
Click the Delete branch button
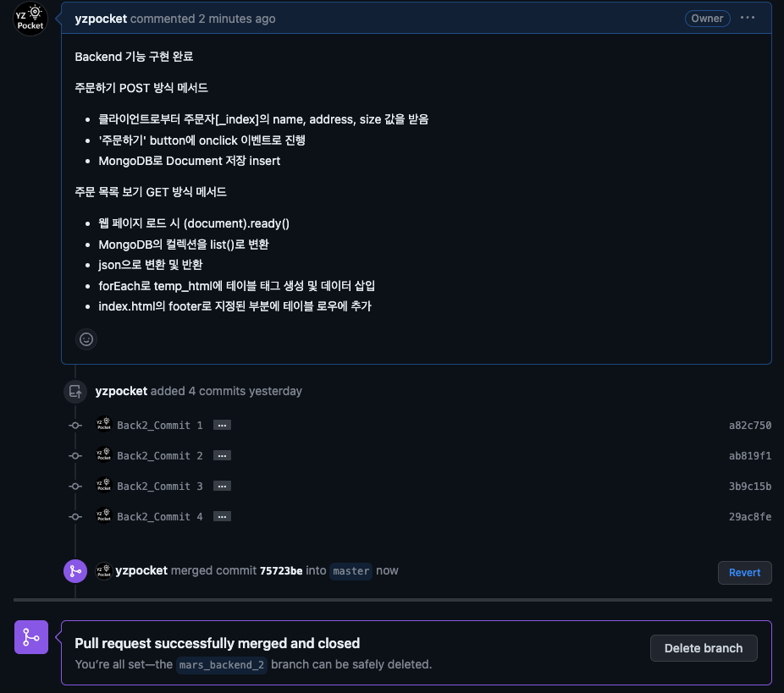pos(704,648)
